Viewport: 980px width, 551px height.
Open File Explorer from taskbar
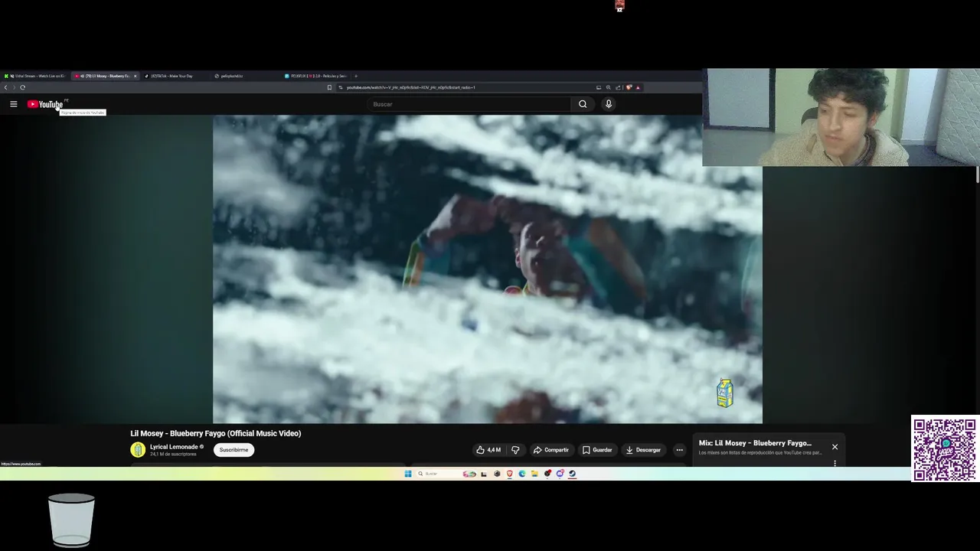pyautogui.click(x=534, y=474)
